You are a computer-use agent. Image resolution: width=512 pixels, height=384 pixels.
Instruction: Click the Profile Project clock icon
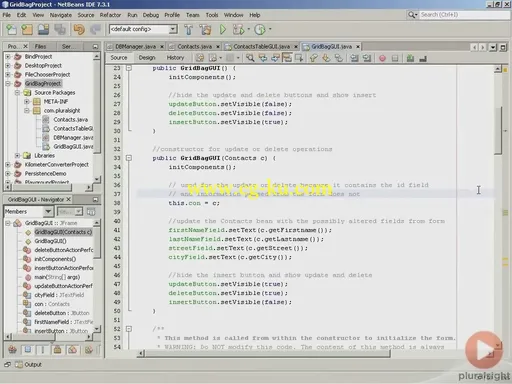click(x=260, y=30)
